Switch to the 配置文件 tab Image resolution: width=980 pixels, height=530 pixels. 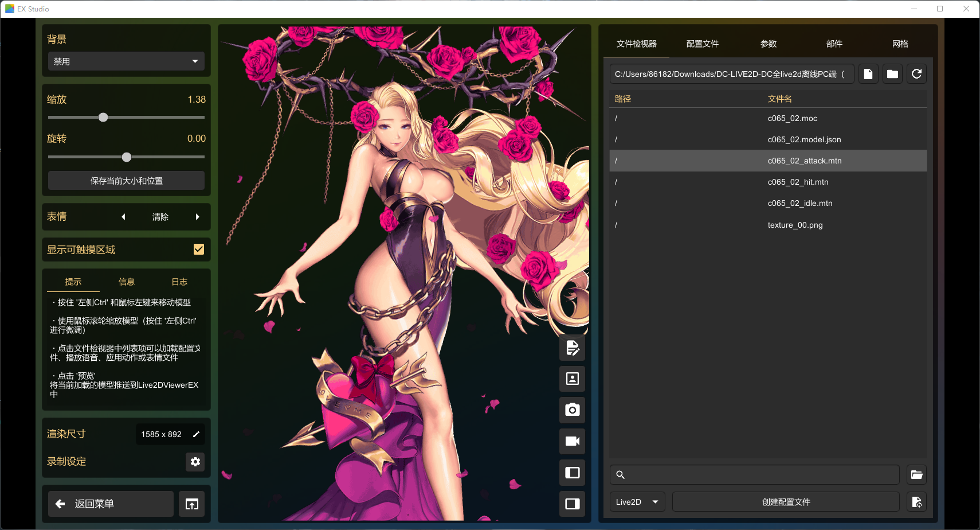click(x=702, y=44)
